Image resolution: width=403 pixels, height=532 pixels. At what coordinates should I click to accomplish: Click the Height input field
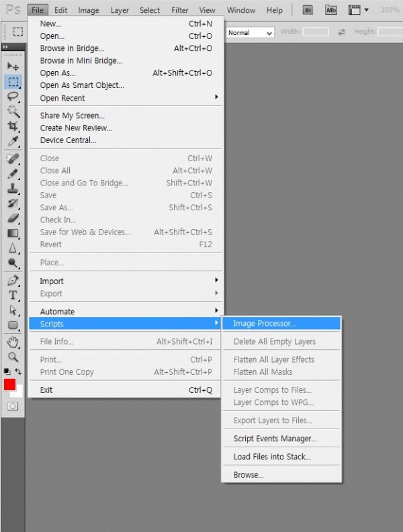point(390,32)
